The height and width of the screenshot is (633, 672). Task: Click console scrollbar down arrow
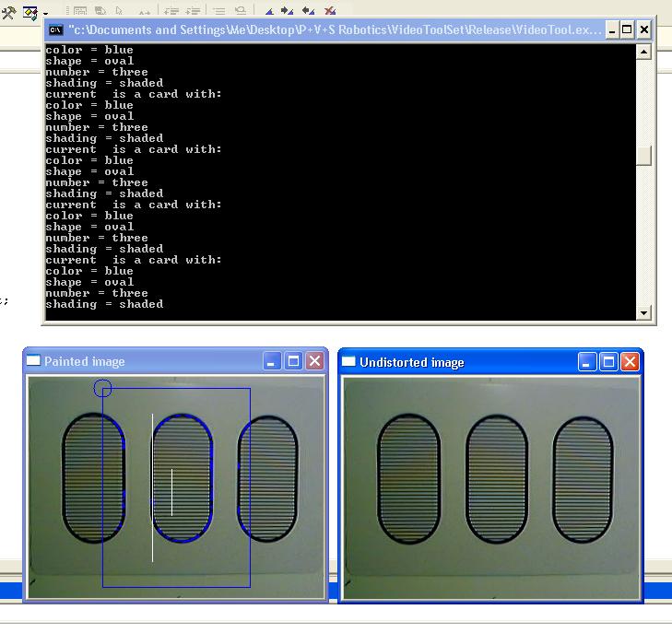click(643, 312)
